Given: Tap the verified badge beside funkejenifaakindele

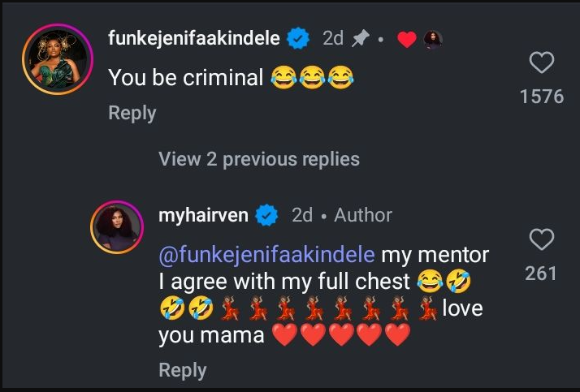Looking at the screenshot, I should (x=299, y=38).
